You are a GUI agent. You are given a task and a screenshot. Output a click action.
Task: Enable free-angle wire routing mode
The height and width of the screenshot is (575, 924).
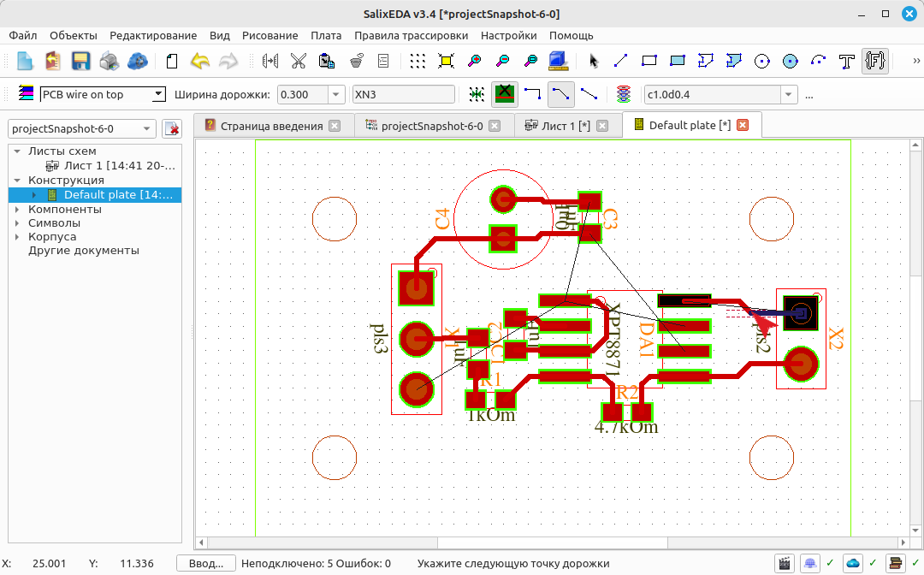point(589,94)
